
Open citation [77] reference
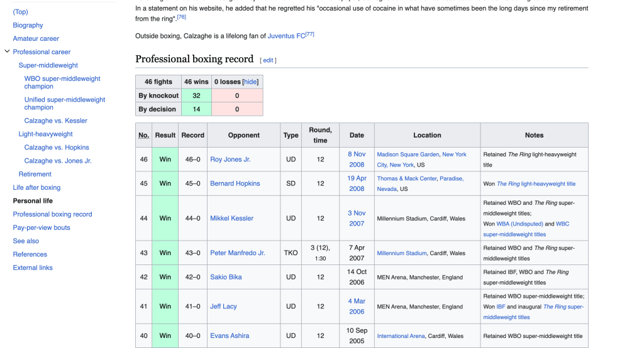tap(309, 35)
